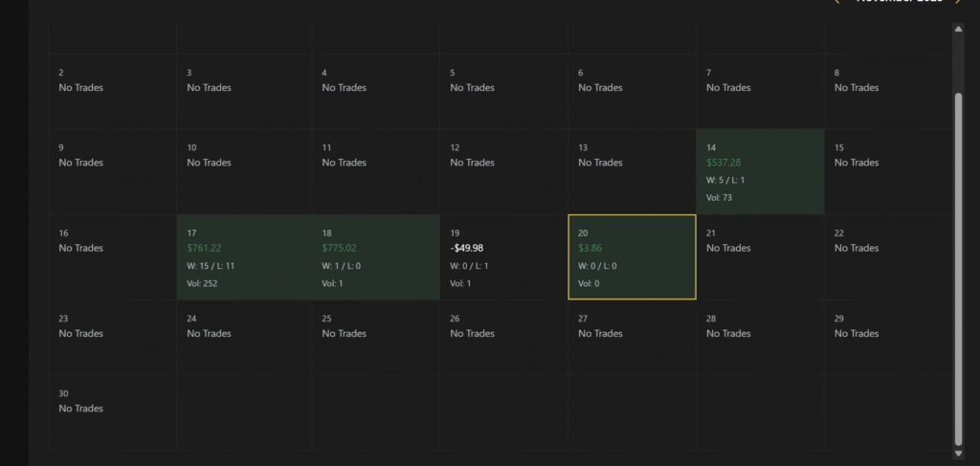980x466 pixels.
Task: Open day 18 trades with $775.02
Action: tap(376, 257)
